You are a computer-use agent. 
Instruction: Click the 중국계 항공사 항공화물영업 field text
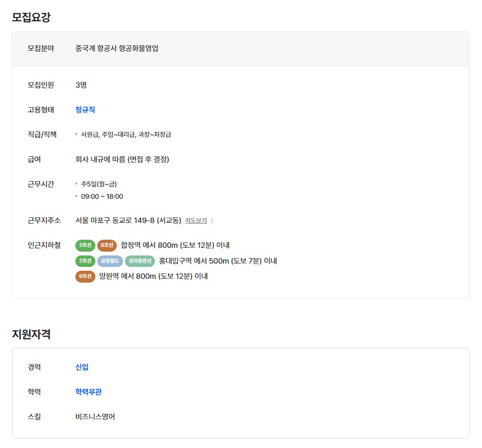117,48
